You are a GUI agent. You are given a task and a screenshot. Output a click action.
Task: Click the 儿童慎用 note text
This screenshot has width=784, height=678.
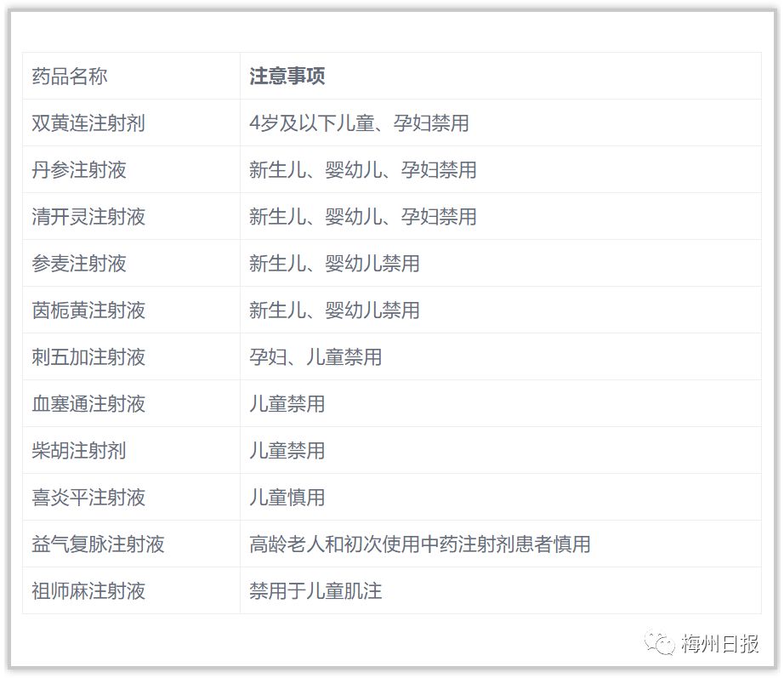click(287, 498)
